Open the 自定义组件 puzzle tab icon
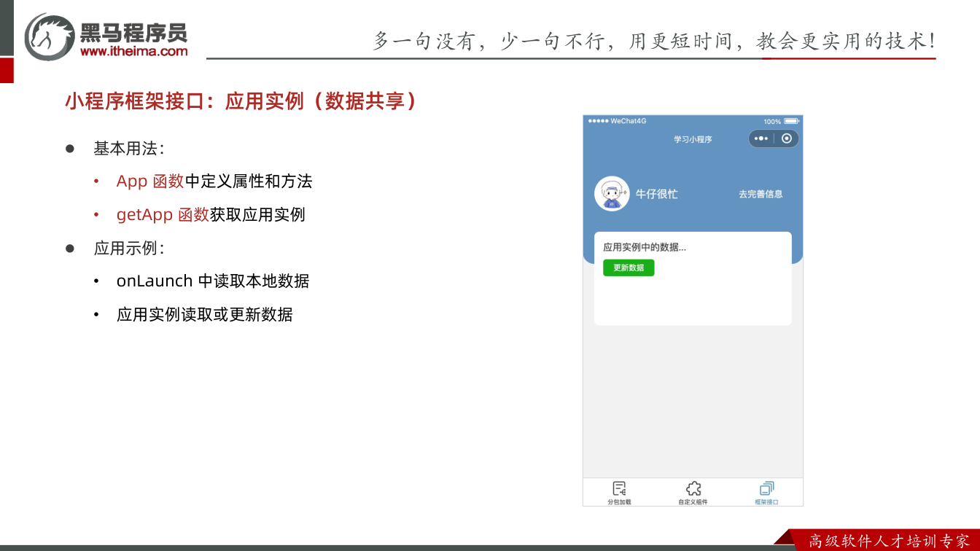This screenshot has height=551, width=980. pos(693,488)
